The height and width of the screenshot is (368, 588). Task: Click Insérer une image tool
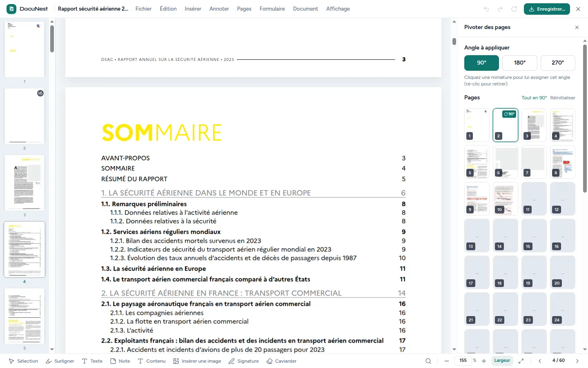tap(197, 361)
